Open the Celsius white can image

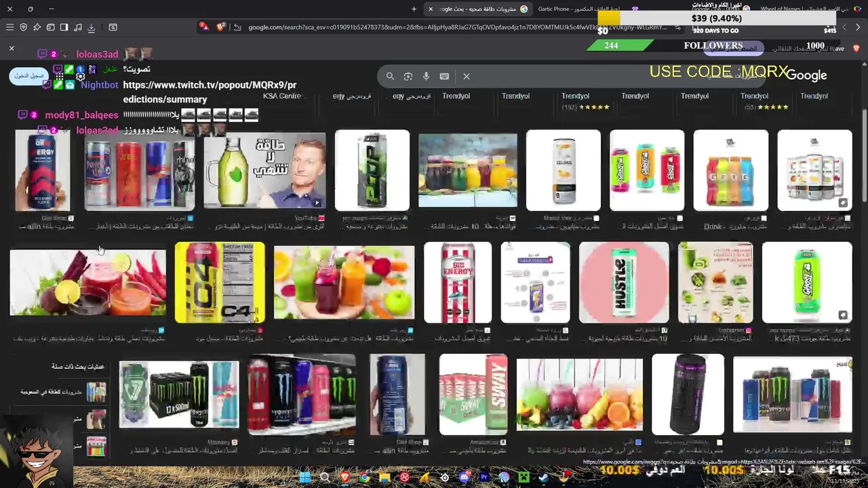[x=564, y=170]
